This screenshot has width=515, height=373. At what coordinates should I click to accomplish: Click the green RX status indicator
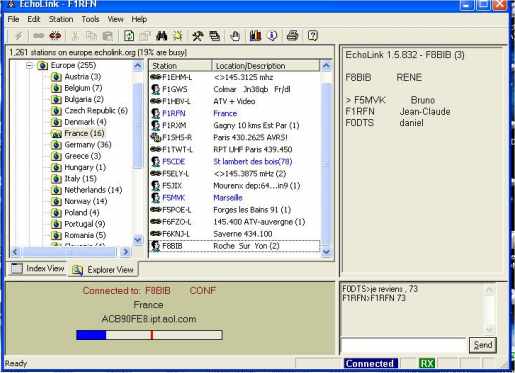point(427,364)
